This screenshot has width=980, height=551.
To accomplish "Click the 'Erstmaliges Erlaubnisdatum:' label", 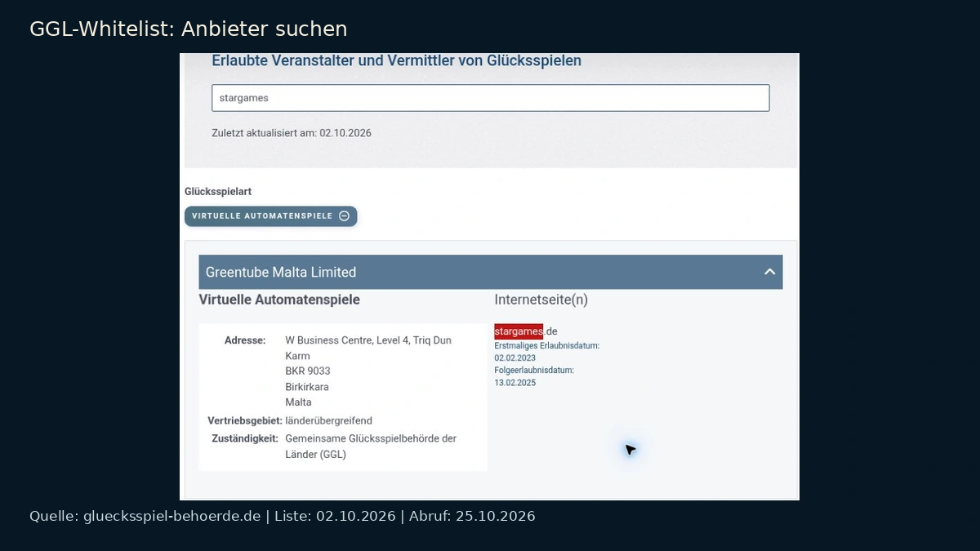I will point(547,346).
